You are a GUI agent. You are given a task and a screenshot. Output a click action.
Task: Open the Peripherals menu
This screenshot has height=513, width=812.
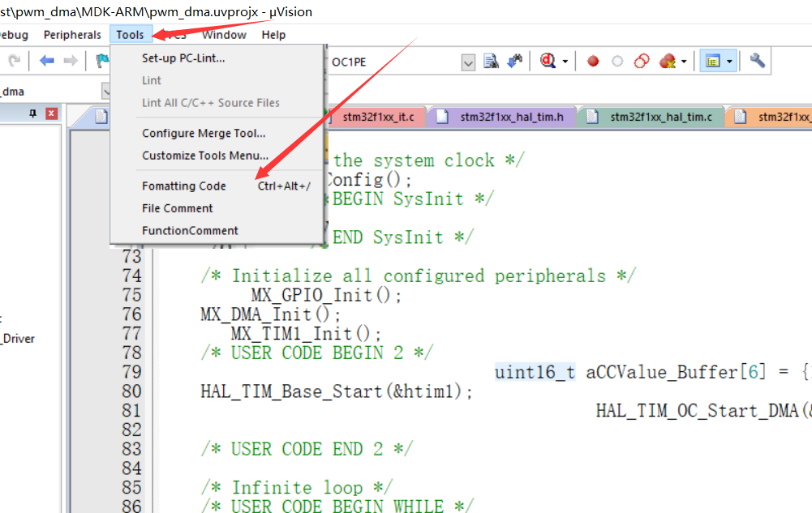[x=72, y=35]
